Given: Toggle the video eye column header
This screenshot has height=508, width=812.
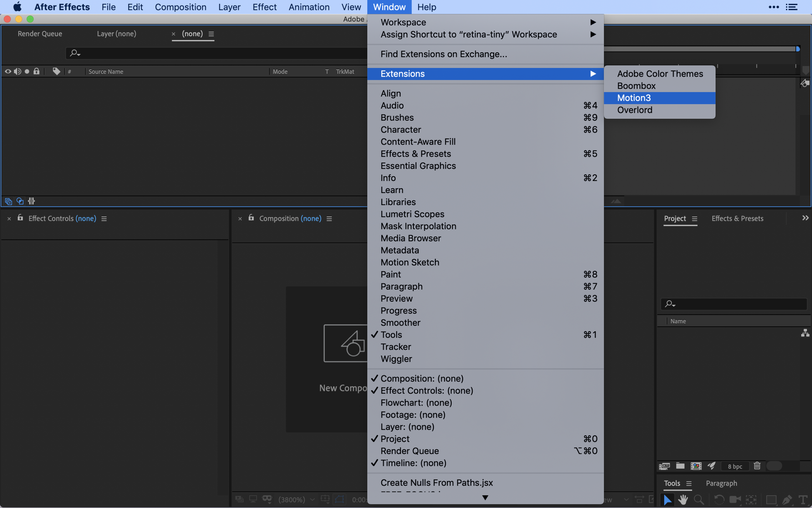Looking at the screenshot, I should click(8, 71).
